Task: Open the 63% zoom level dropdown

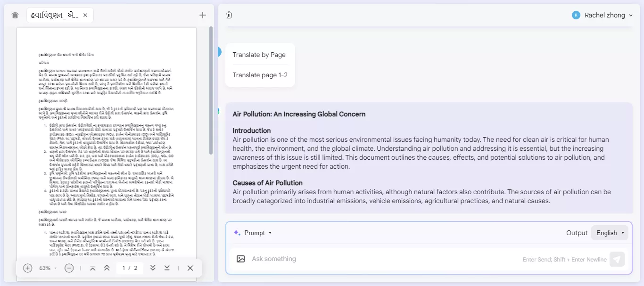Action: (x=48, y=268)
